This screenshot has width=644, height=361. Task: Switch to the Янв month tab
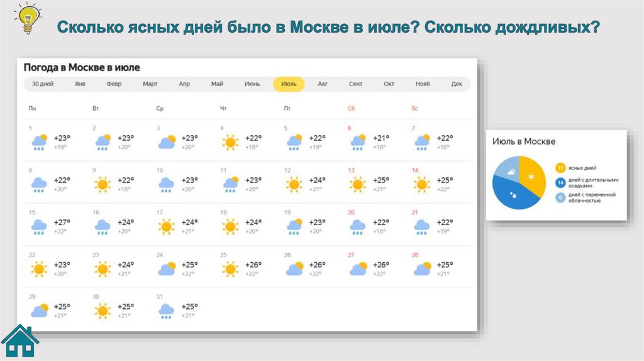click(80, 84)
